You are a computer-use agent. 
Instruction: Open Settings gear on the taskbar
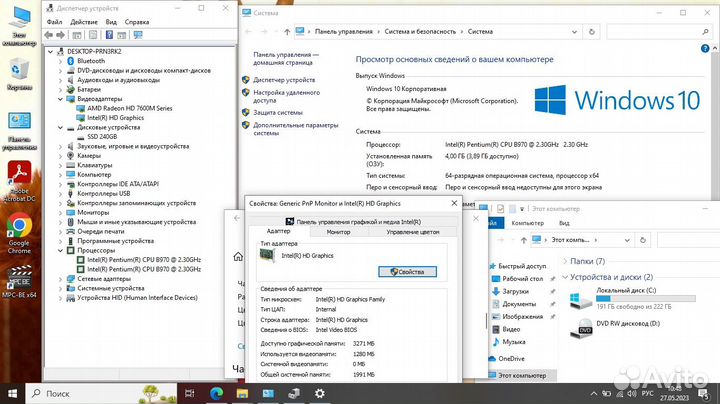[x=320, y=393]
